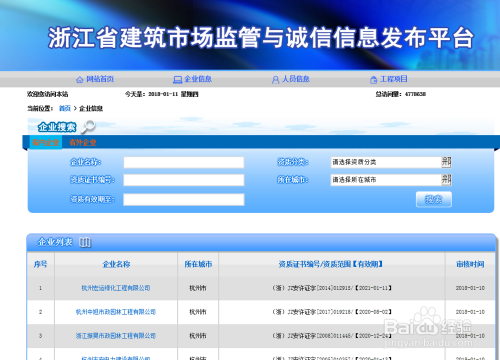Click the 总访问量 visit counter text
The height and width of the screenshot is (360, 500).
(x=401, y=94)
